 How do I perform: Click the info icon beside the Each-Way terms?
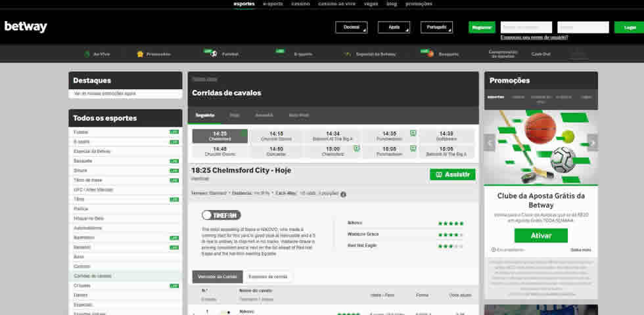coord(343,194)
